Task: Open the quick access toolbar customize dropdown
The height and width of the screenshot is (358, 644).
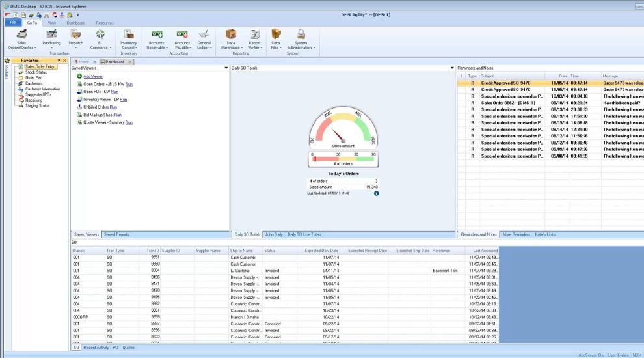Action: 77,15
